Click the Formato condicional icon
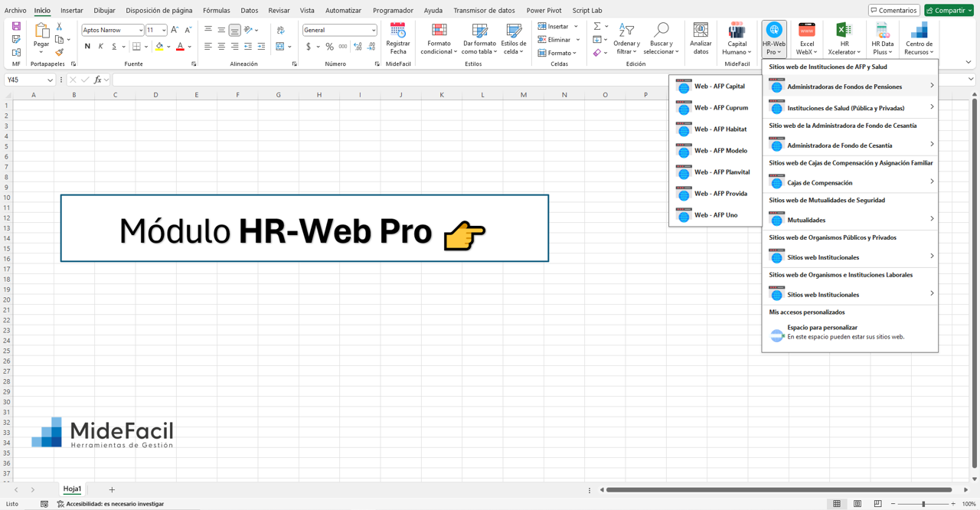Image resolution: width=980 pixels, height=510 pixels. (439, 30)
